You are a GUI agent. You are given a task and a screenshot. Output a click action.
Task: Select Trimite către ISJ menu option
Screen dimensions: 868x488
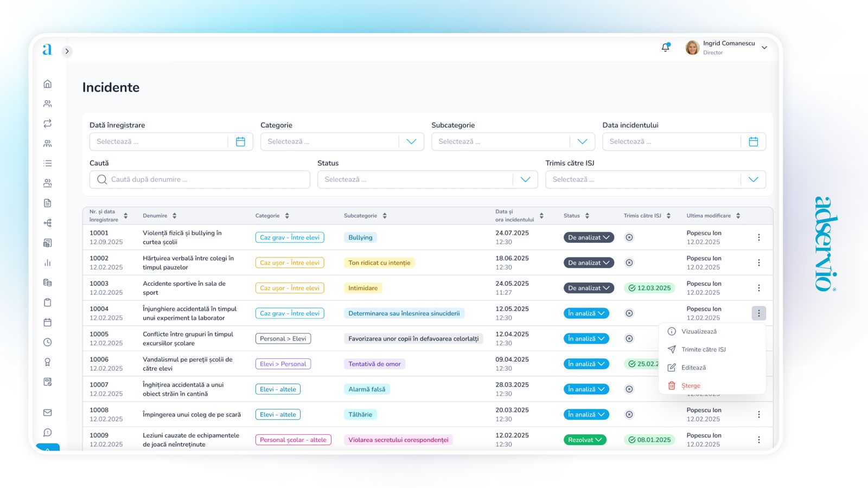tap(703, 350)
